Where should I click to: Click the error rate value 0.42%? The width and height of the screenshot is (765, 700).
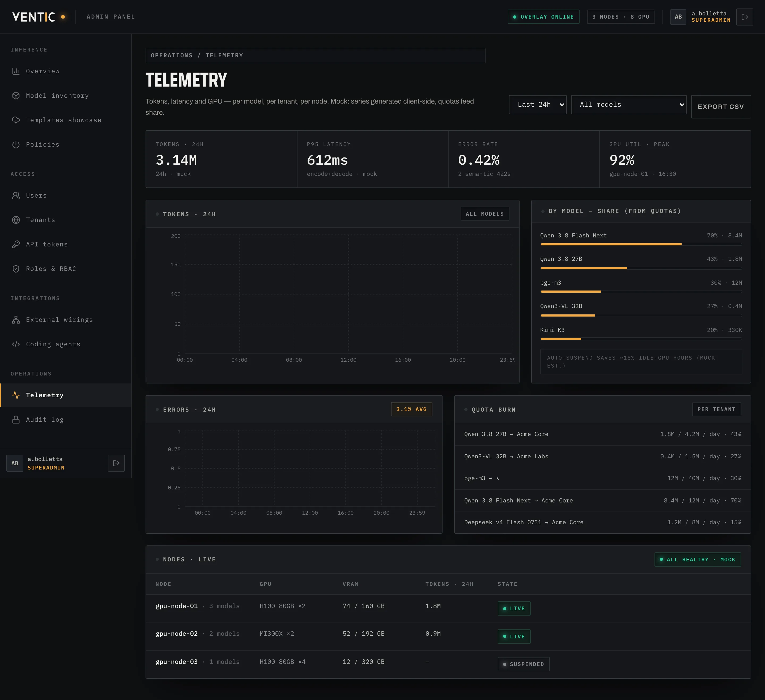tap(479, 160)
